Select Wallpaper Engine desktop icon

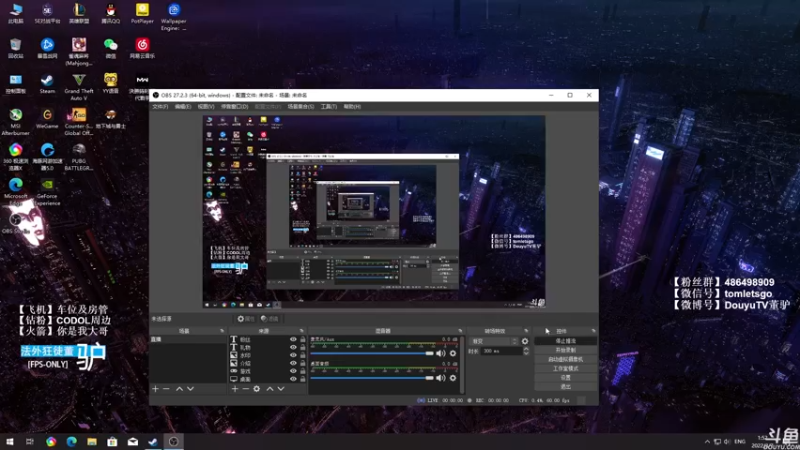[x=173, y=17]
